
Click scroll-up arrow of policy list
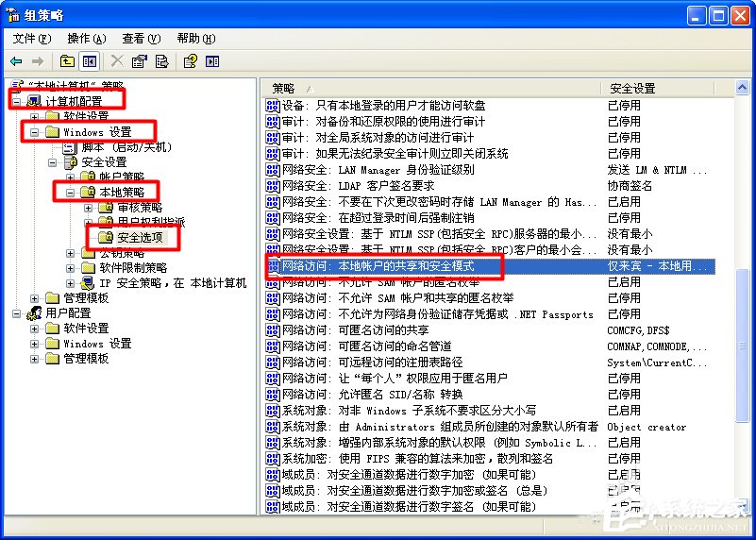click(742, 88)
